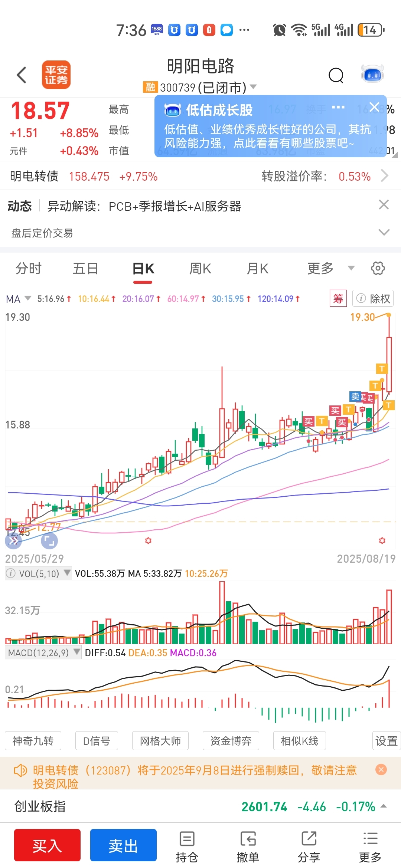Open indicator 设置 button
401x868 pixels.
pyautogui.click(x=387, y=741)
